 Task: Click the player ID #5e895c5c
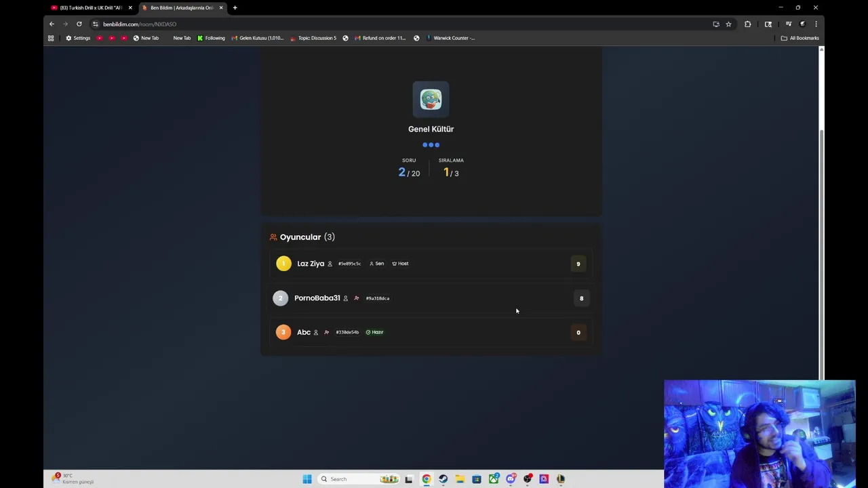tap(349, 264)
